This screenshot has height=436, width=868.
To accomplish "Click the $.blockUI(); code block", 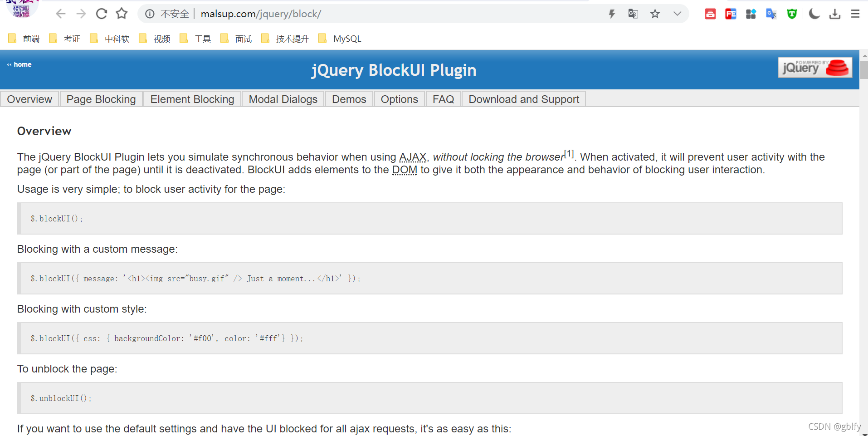I will pos(430,219).
